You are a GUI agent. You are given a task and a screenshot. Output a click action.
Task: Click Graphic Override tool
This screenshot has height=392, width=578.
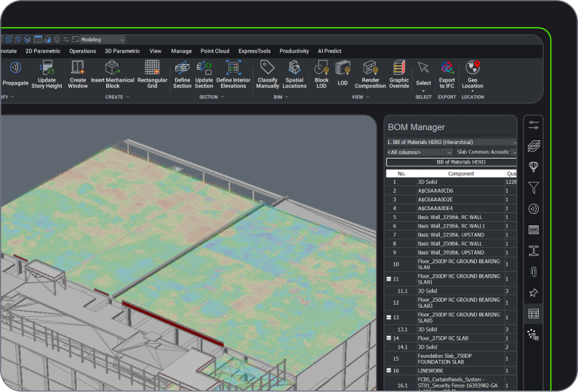point(399,74)
